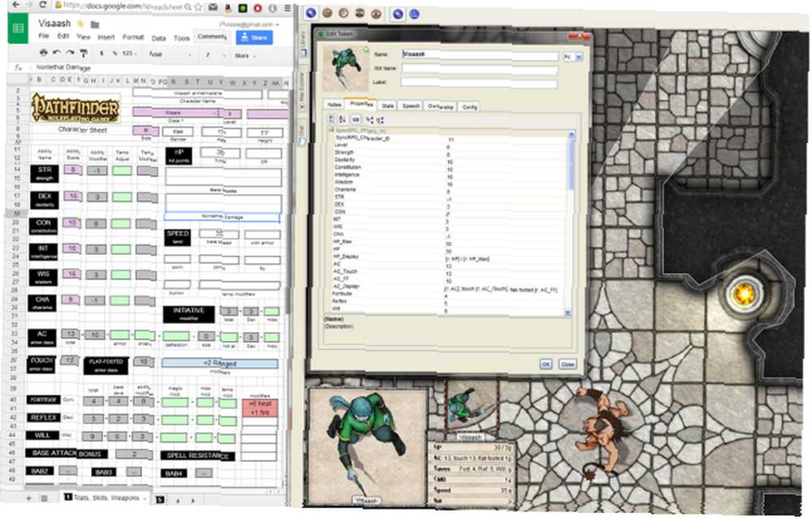Open the Insert menu
The image size is (812, 518).
pyautogui.click(x=106, y=37)
